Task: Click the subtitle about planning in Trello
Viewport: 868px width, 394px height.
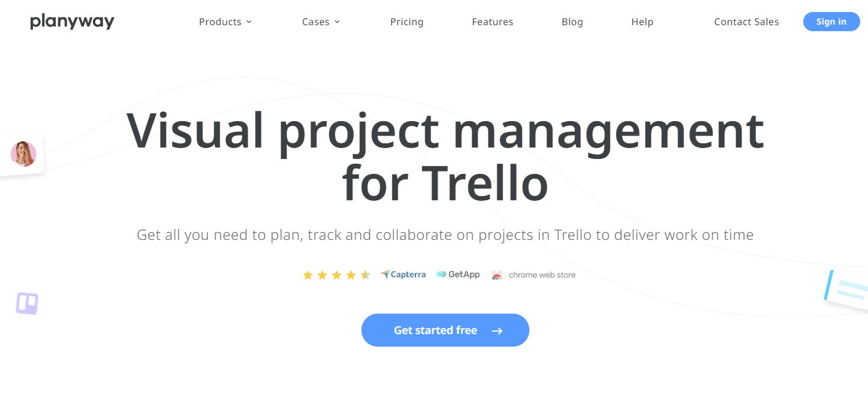Action: tap(445, 234)
